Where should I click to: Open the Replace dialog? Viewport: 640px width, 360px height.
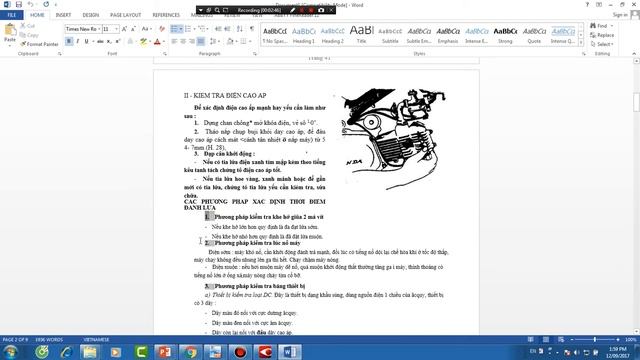coord(602,35)
